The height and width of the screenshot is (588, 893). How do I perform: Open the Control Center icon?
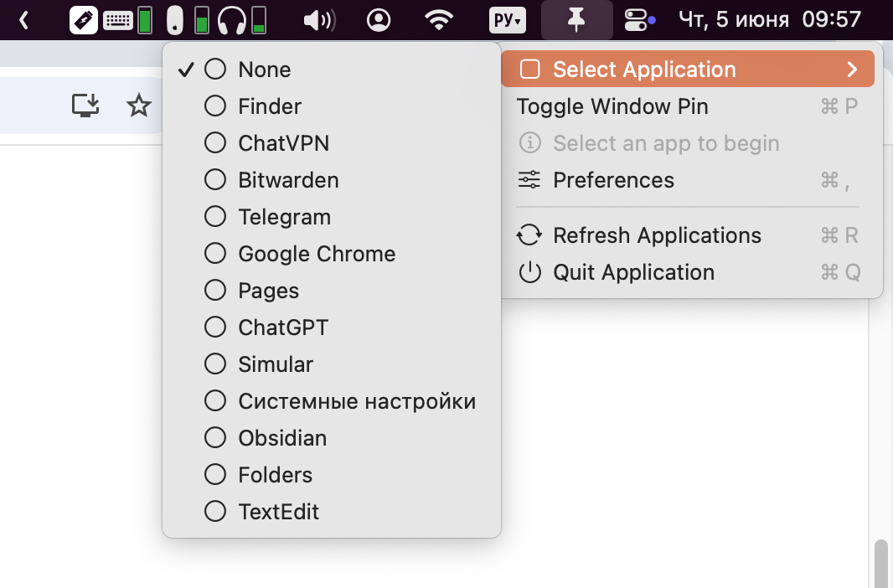[638, 20]
